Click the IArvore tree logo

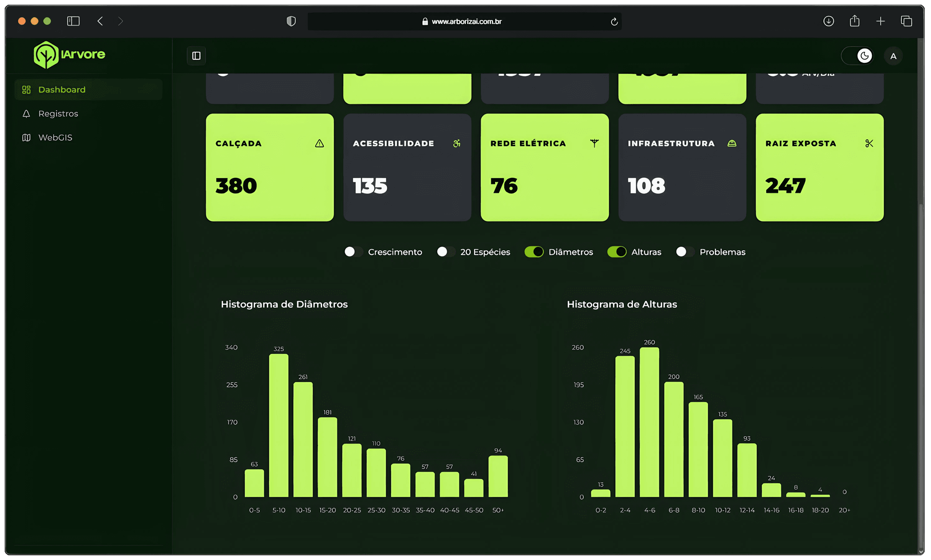[46, 55]
